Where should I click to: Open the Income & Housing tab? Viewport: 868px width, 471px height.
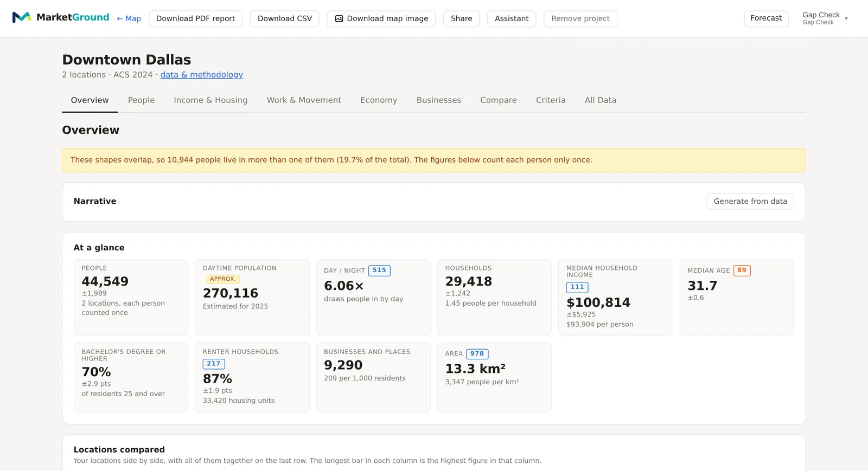coord(210,100)
